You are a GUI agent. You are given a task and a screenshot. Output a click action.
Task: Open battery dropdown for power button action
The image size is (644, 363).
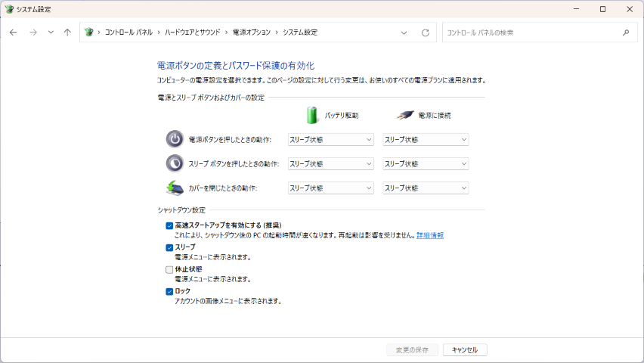click(x=331, y=139)
